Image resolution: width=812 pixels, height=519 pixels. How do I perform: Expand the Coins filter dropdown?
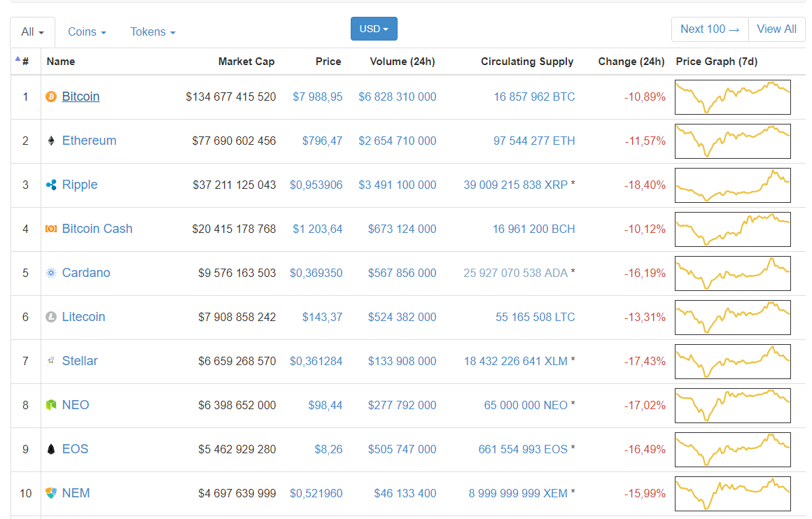(87, 32)
